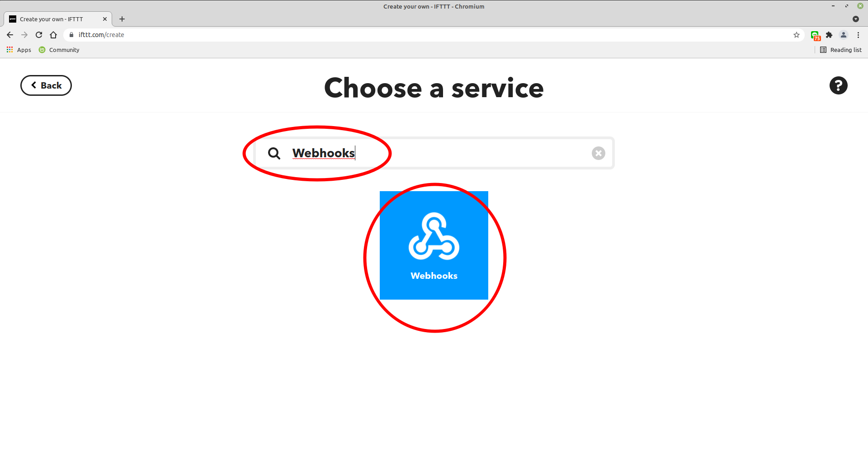Reload the page

point(39,35)
